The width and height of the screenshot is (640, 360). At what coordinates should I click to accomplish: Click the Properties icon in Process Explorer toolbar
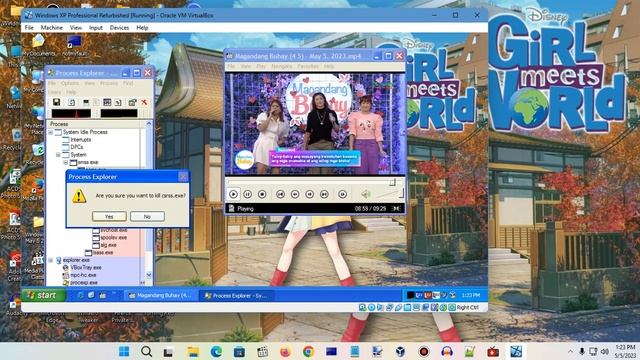(132, 102)
